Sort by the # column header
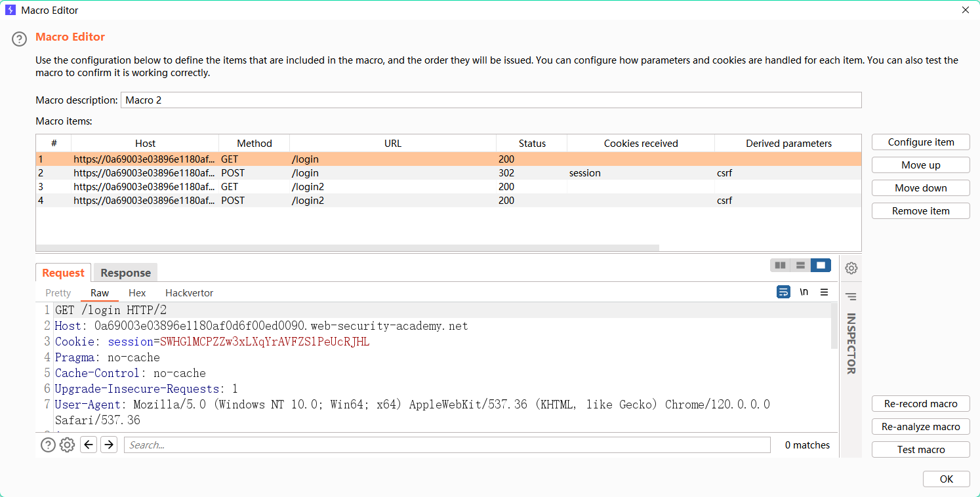980x497 pixels. (x=54, y=143)
